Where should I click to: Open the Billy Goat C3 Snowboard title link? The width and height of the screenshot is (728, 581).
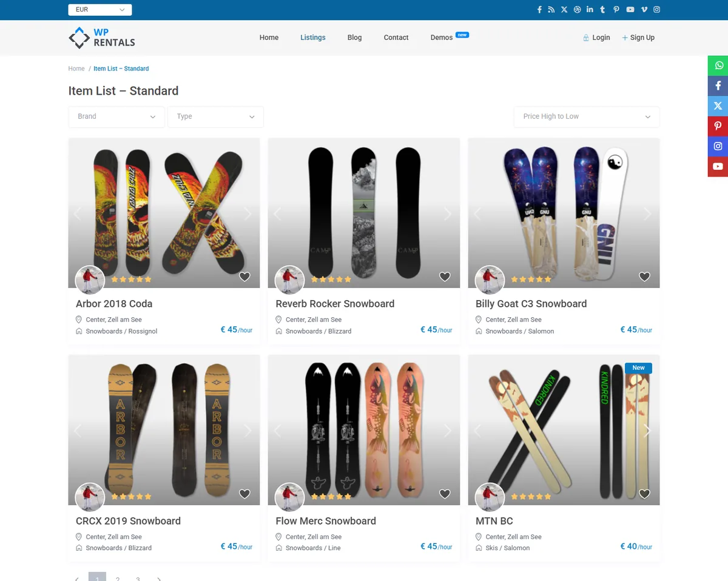(531, 304)
